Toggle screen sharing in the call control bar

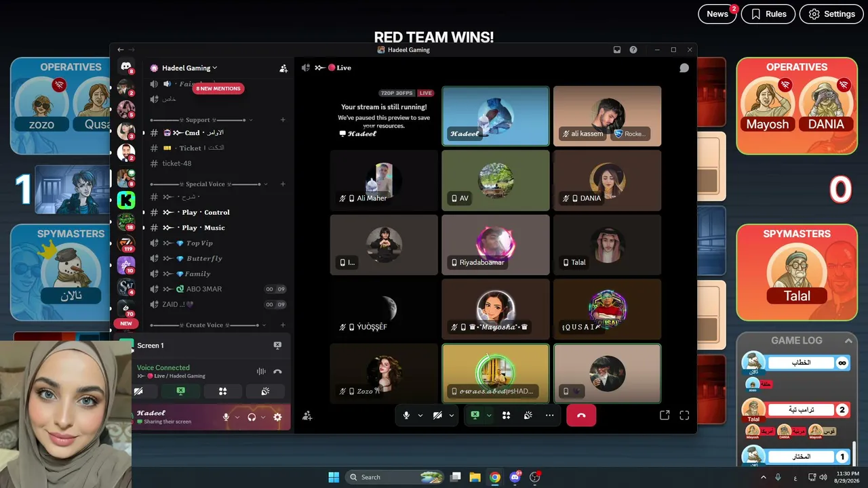point(475,415)
